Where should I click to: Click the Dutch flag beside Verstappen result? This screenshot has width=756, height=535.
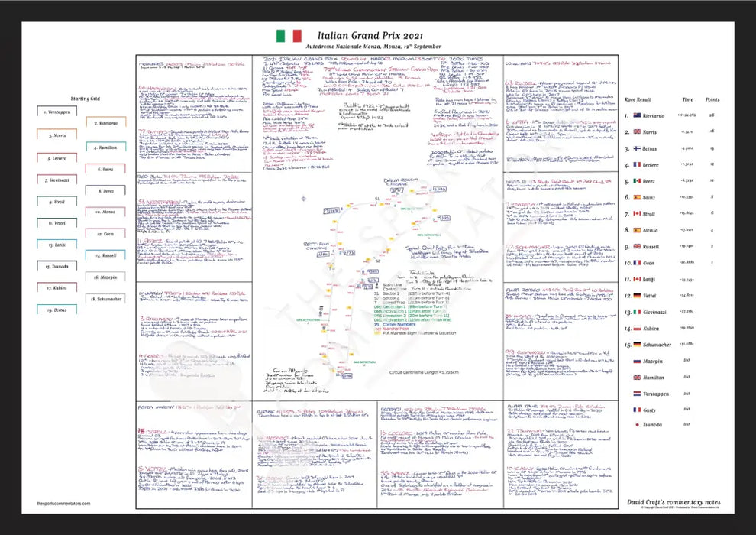point(636,394)
